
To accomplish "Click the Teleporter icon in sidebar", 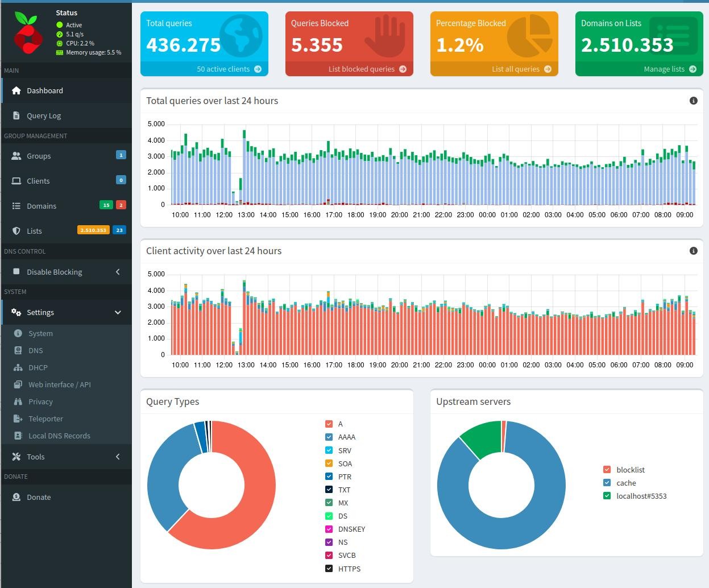I will (x=18, y=419).
